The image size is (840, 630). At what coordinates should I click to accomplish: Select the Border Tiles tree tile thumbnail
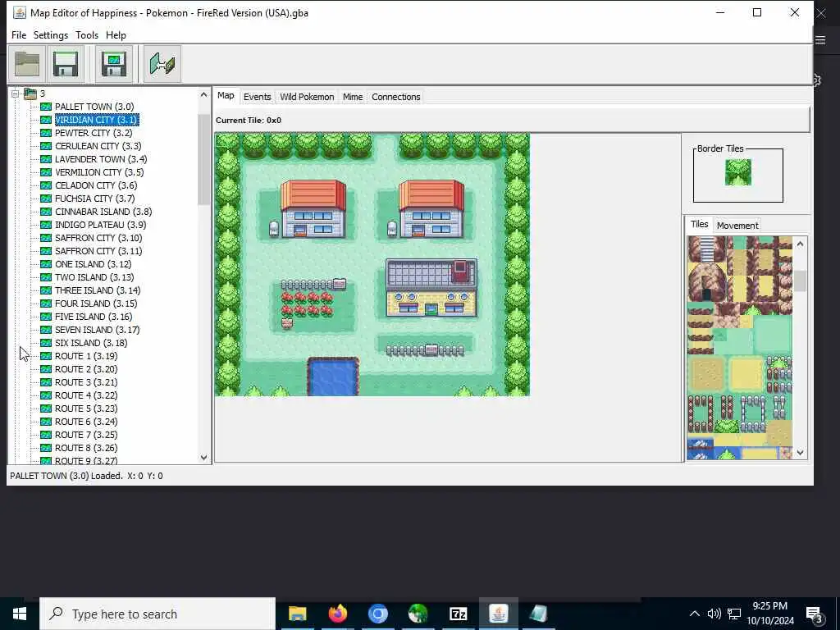coord(737,172)
